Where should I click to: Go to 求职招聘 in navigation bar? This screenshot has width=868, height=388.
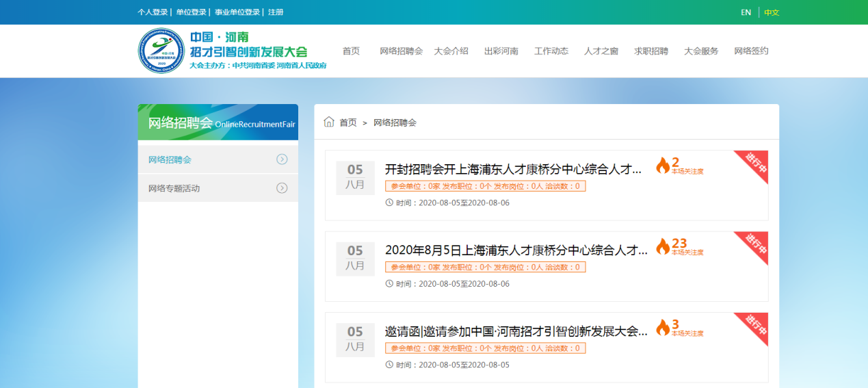(x=650, y=51)
